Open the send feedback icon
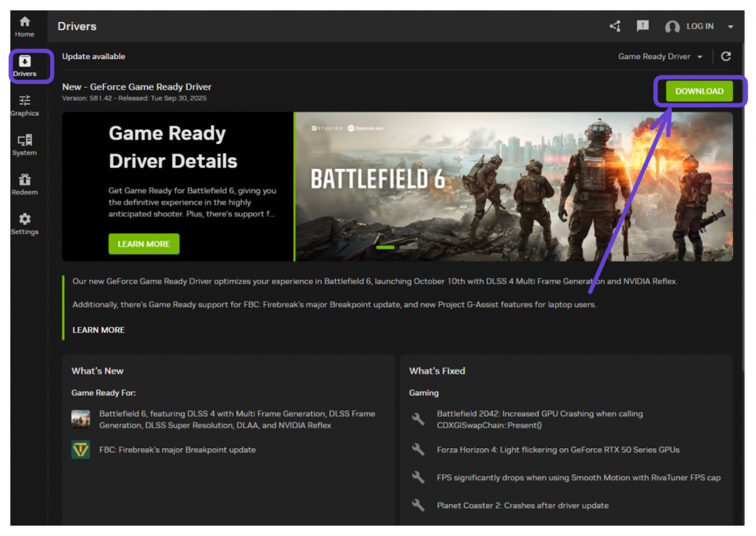The width and height of the screenshot is (756, 536). pos(643,26)
